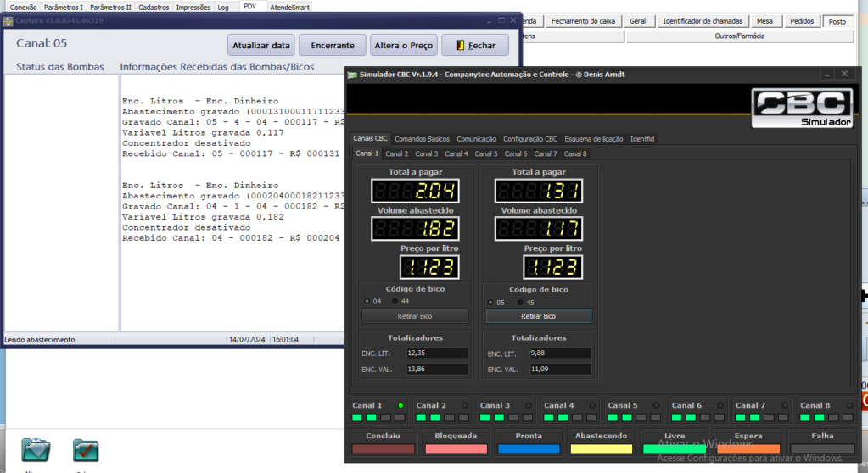The image size is (868, 473).
Task: Click Canal 2 LED circle in status panel
Action: [x=464, y=405]
